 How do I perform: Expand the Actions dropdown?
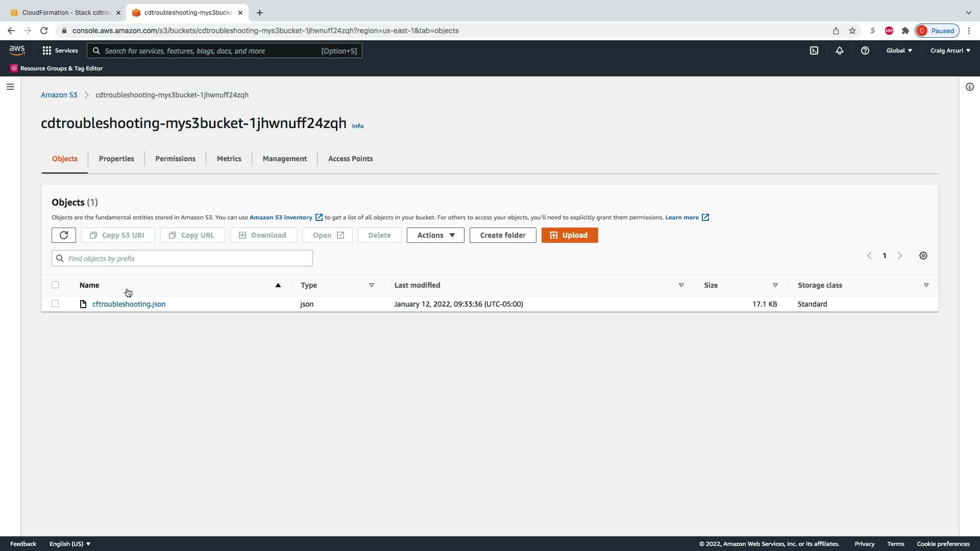click(435, 235)
